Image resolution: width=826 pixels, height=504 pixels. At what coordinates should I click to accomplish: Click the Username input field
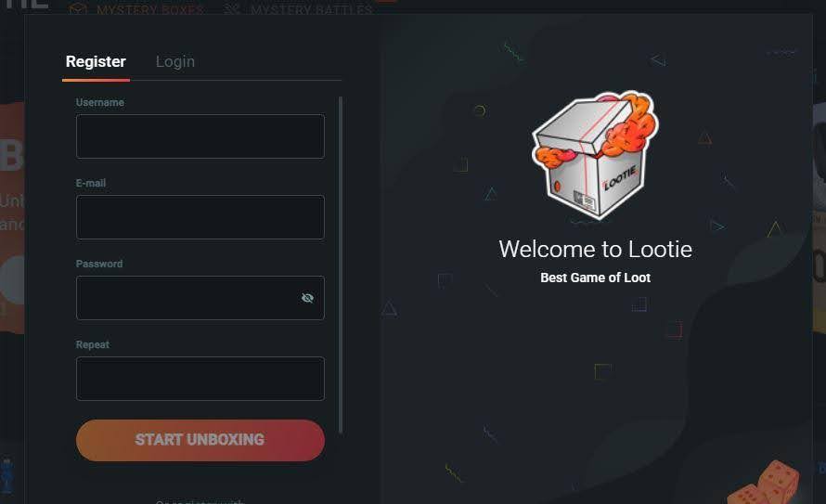tap(200, 136)
